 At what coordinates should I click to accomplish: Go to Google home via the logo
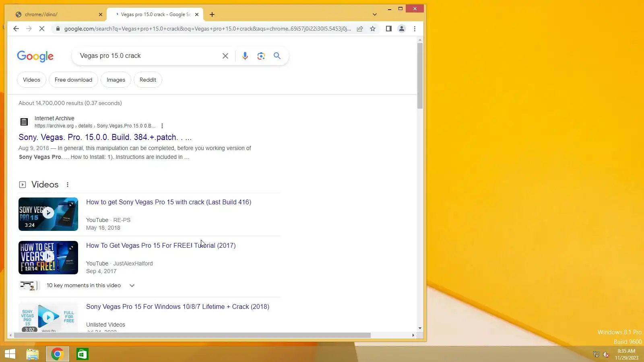35,56
